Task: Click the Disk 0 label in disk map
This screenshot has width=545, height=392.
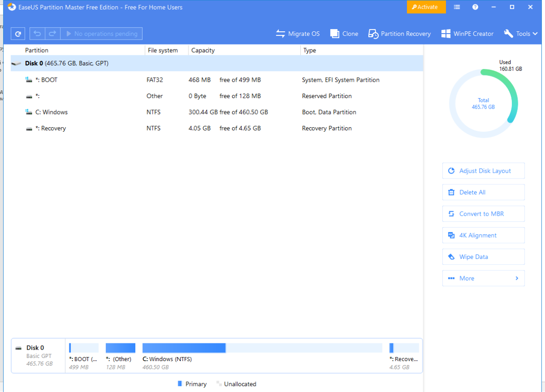Action: tap(35, 348)
